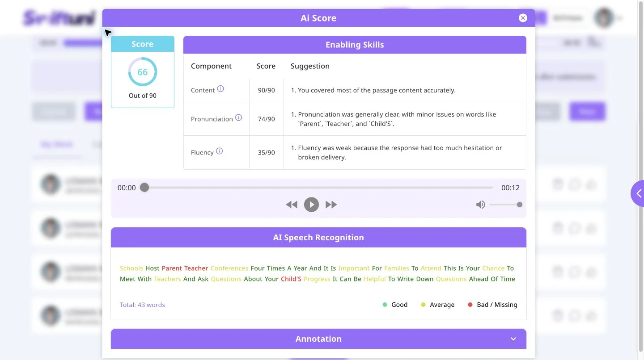The width and height of the screenshot is (644, 360).
Task: Click the Component column header
Action: pos(211,66)
